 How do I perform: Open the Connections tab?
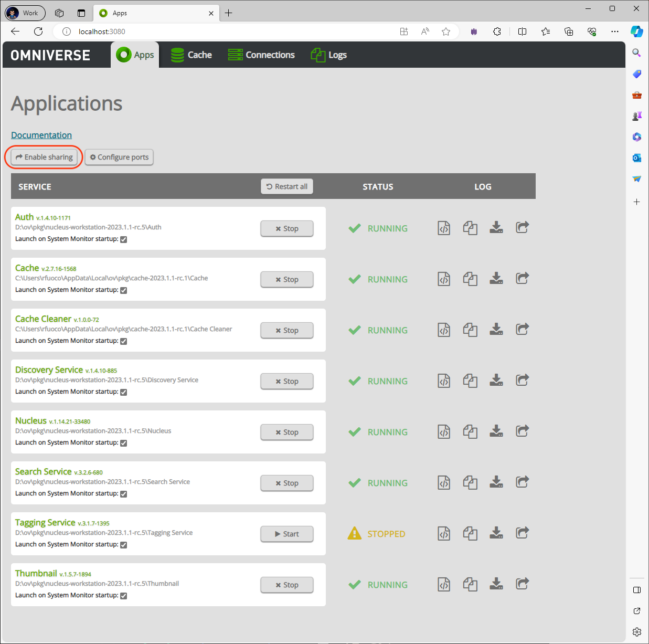pyautogui.click(x=261, y=55)
